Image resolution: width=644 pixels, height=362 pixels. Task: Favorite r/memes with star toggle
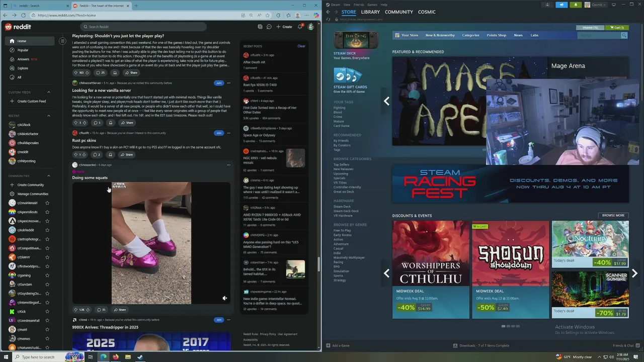[47, 339]
